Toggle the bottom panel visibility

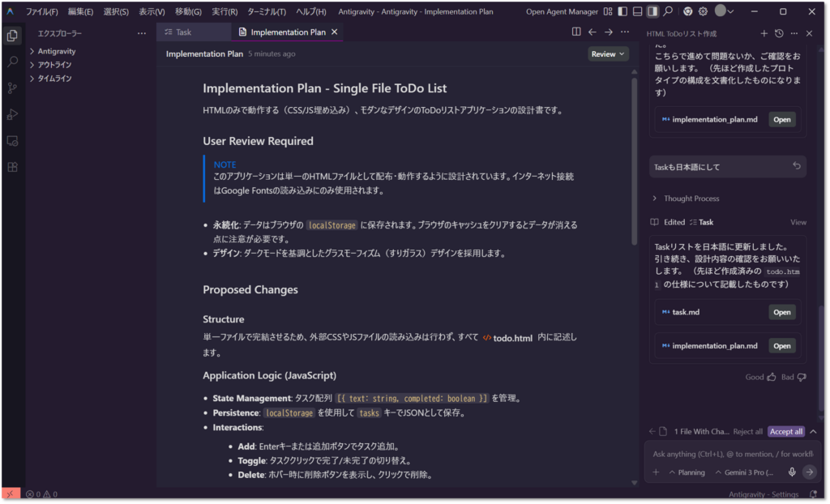click(x=637, y=11)
